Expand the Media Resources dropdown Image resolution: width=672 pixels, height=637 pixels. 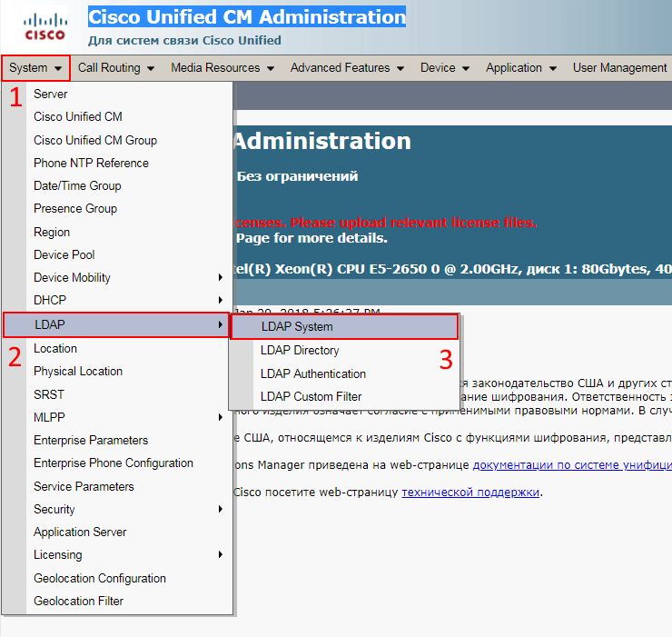point(222,68)
